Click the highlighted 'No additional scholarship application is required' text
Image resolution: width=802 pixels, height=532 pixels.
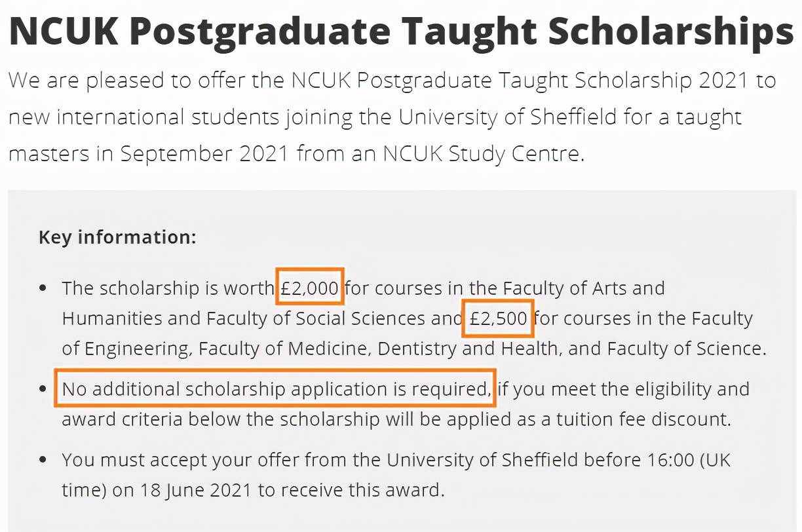tap(276, 389)
